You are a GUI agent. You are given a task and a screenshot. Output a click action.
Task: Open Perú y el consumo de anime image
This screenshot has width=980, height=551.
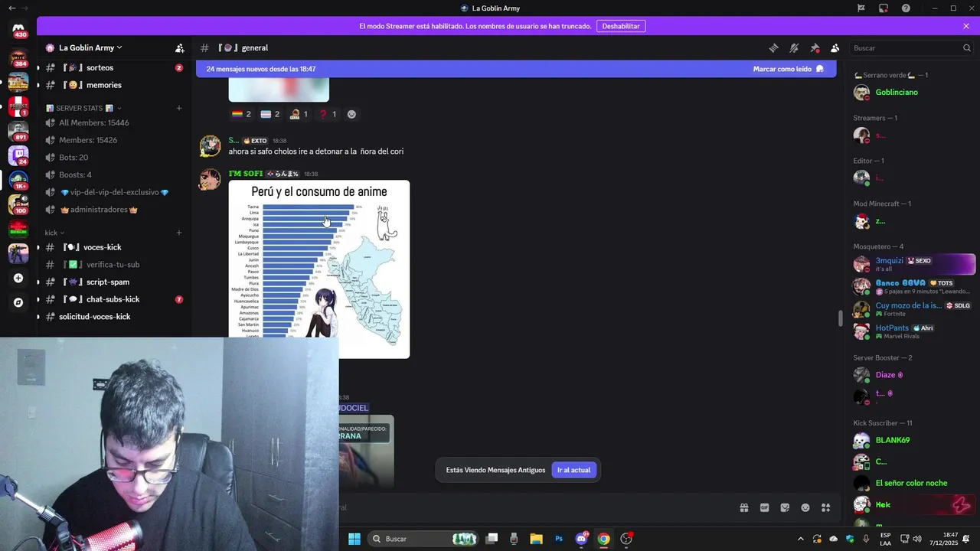click(x=319, y=269)
